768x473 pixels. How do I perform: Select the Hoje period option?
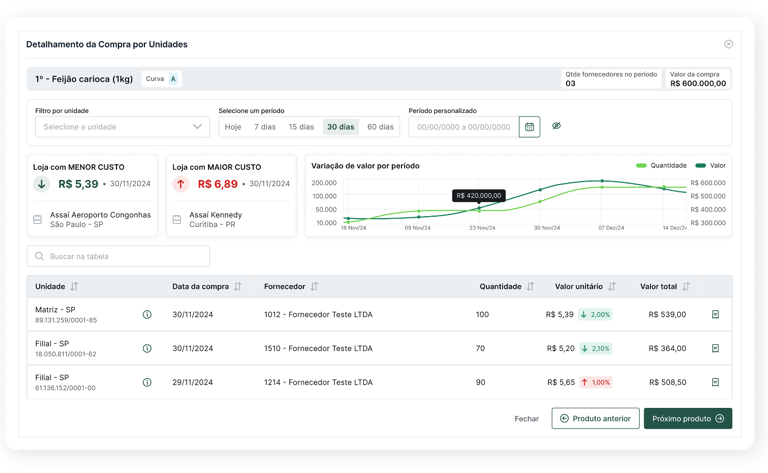[233, 127]
